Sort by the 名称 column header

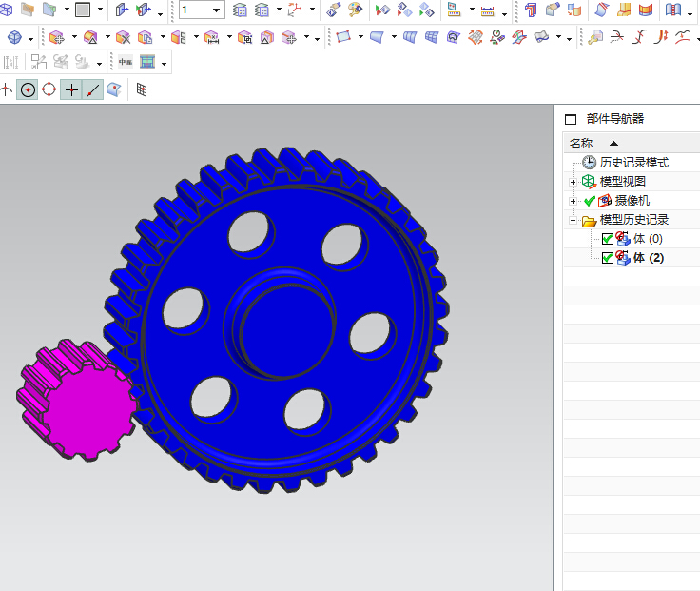(581, 143)
